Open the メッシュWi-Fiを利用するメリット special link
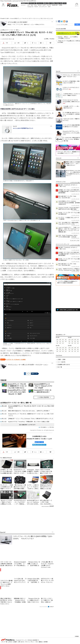80x644 pixels. coord(23,128)
